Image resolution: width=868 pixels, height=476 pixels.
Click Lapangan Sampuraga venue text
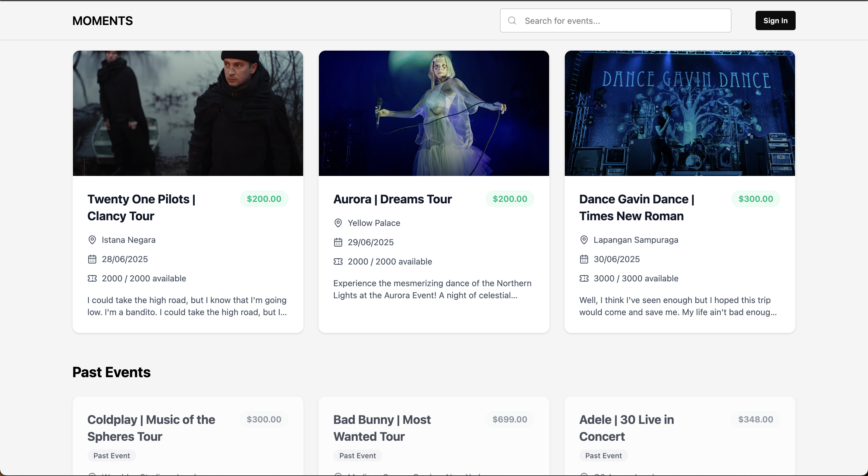(x=636, y=240)
